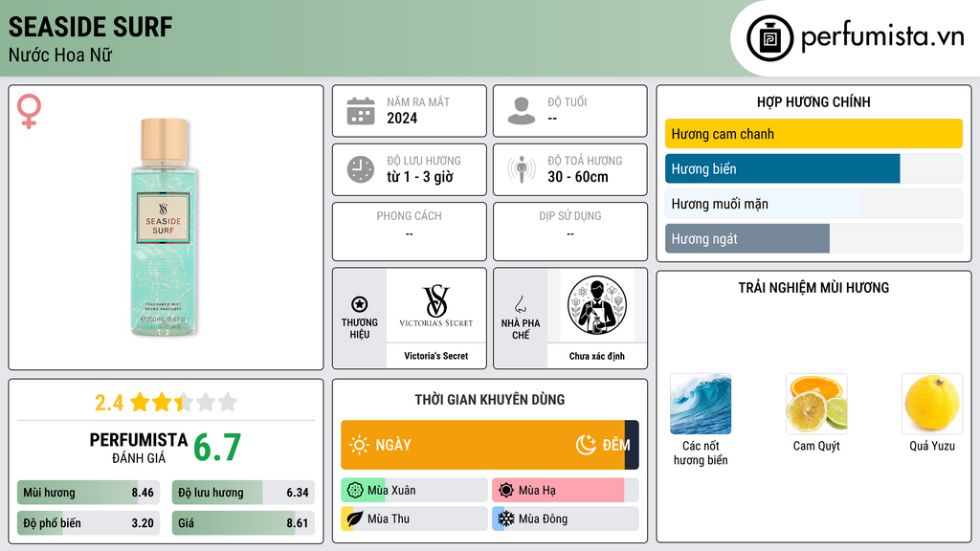Click the sun icon next to Ngày

(x=359, y=445)
